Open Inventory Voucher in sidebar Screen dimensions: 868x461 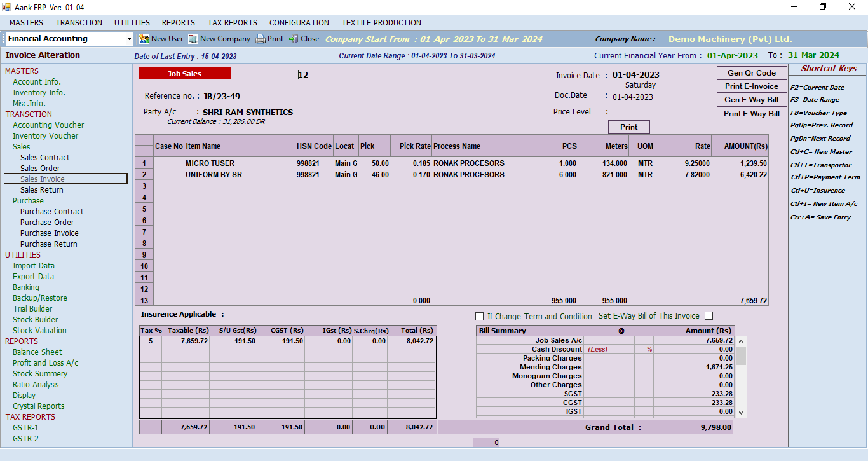(46, 136)
